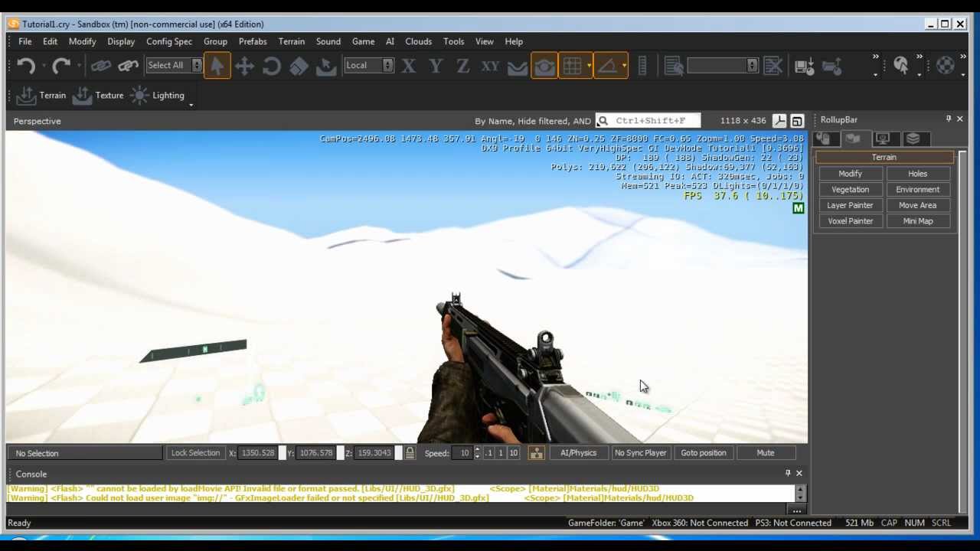
Task: Open the Layer Painter tool
Action: [x=850, y=205]
